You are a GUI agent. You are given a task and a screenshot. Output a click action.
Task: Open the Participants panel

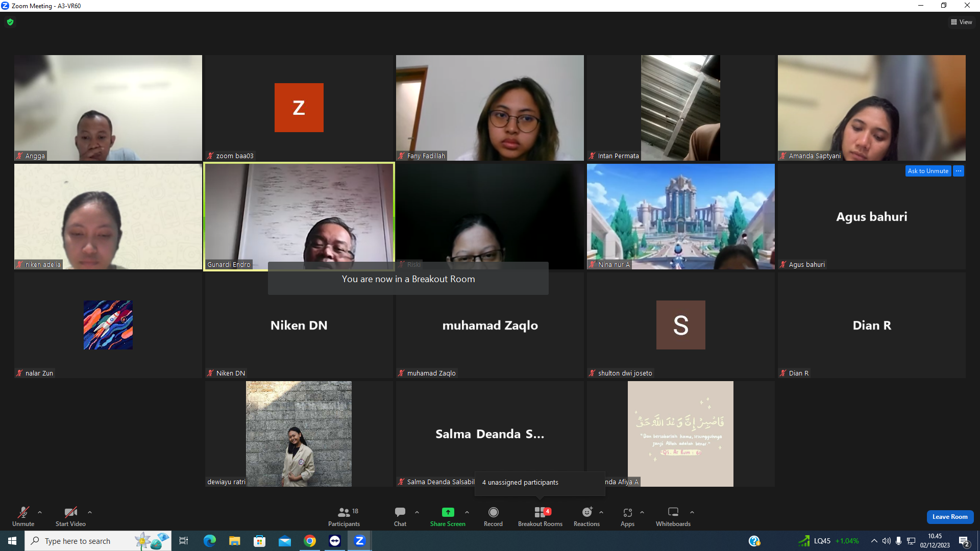point(344,516)
